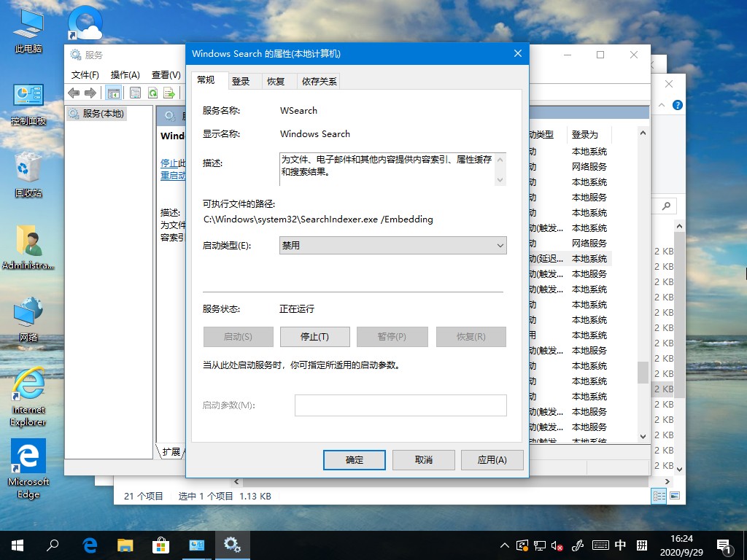Toggle the Show/Hide console tree icon
Screen dimensions: 747x560
coord(113,93)
